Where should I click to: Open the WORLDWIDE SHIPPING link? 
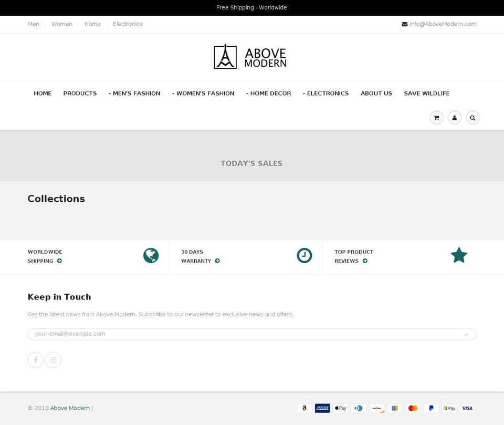[x=45, y=256]
